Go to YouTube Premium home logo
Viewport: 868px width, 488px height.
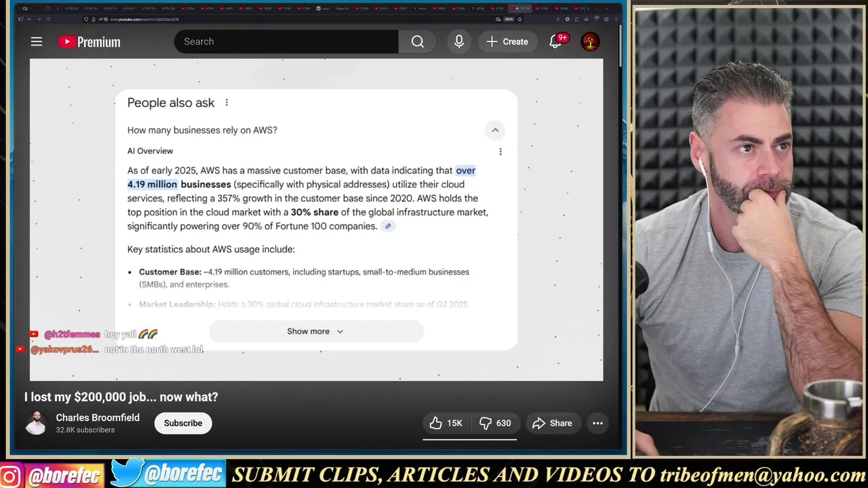click(x=89, y=42)
